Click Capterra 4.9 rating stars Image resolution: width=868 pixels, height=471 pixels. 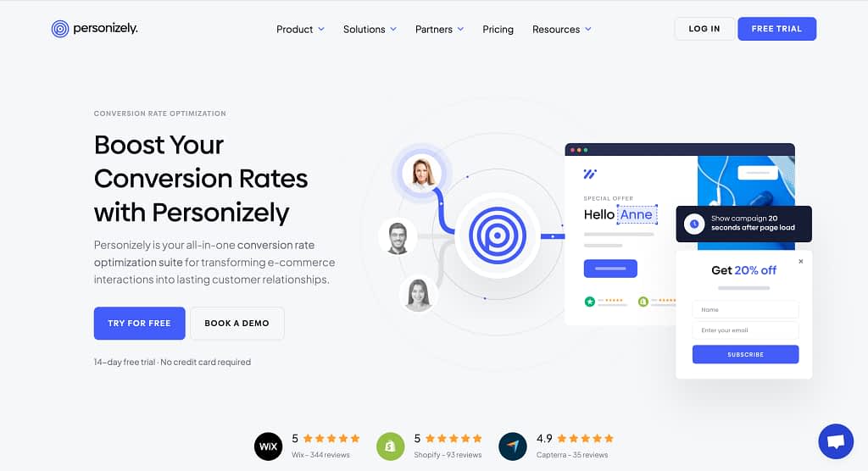coord(585,438)
